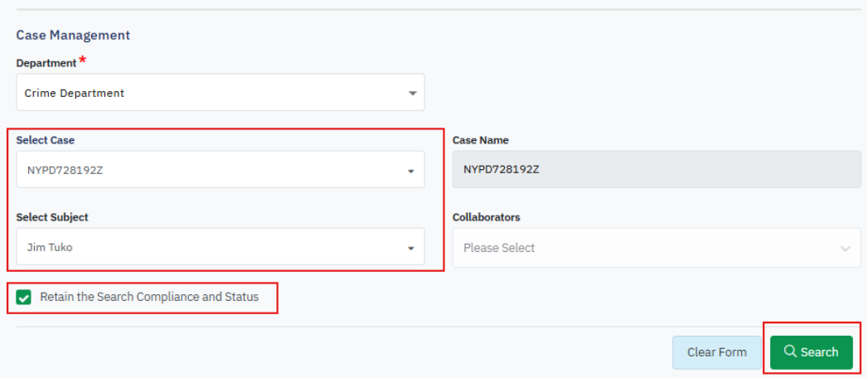Screen dimensions: 868x378
Task: Click the Select Case field label
Action: [46, 140]
